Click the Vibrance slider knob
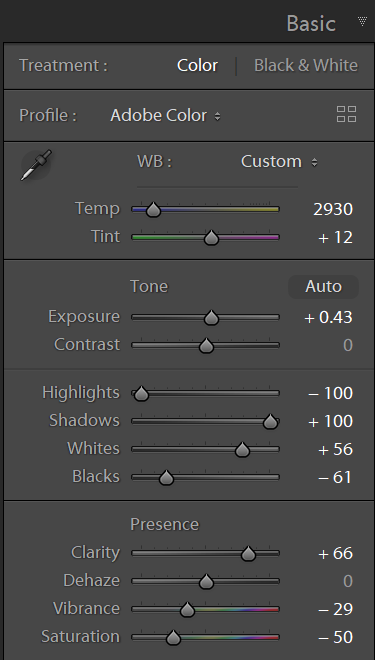The width and height of the screenshot is (375, 660). (x=187, y=609)
